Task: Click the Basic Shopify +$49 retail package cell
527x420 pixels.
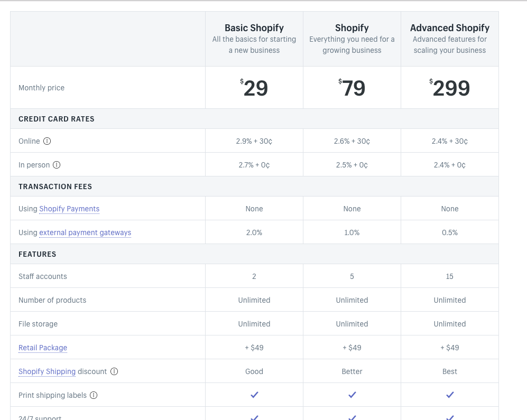Action: click(x=254, y=348)
